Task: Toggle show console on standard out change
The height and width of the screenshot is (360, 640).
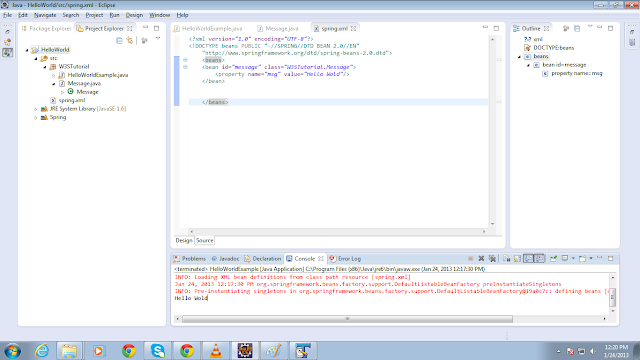Action: coord(528,259)
